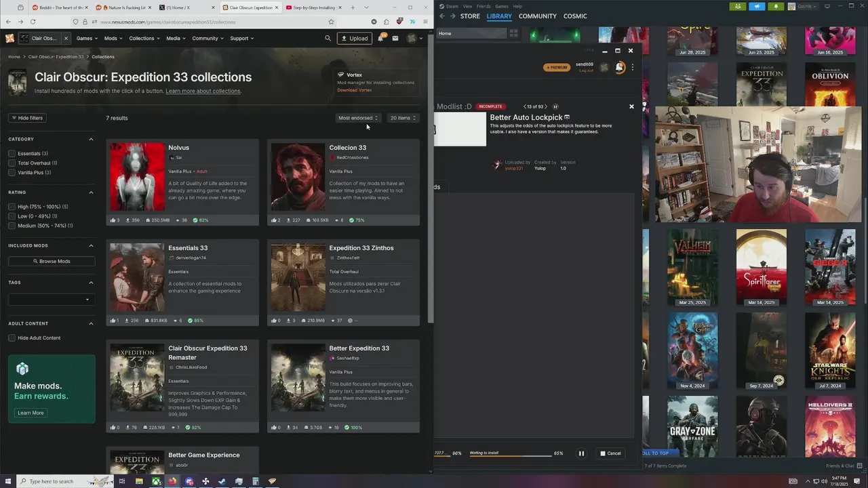
Task: Expand the Nexus Mods Games menu
Action: click(x=87, y=38)
